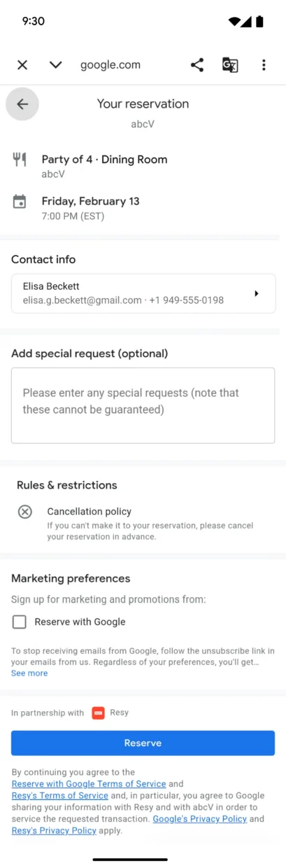Click the See more link
Image resolution: width=286 pixels, height=868 pixels.
(x=29, y=673)
